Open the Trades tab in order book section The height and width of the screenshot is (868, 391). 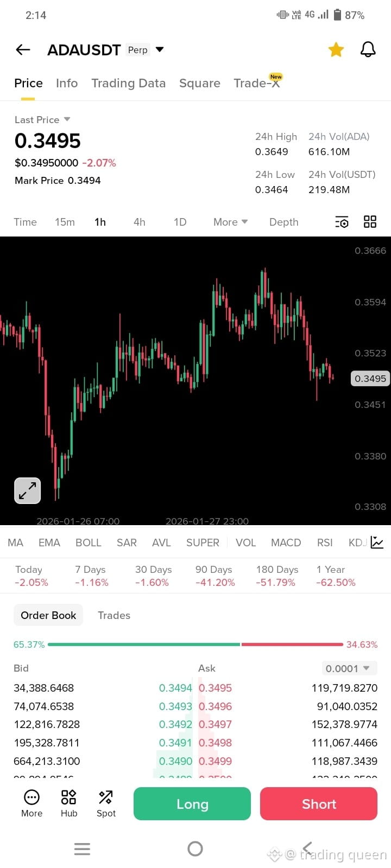tap(113, 615)
